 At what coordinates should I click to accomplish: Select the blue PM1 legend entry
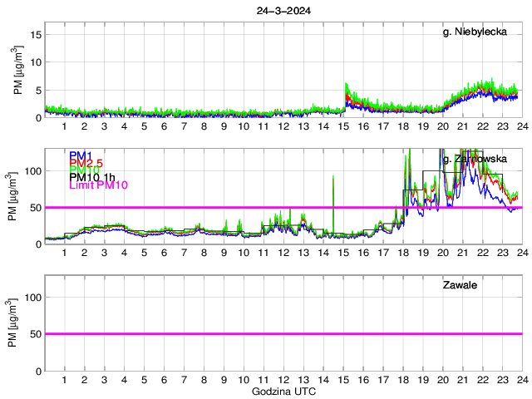tap(81, 155)
